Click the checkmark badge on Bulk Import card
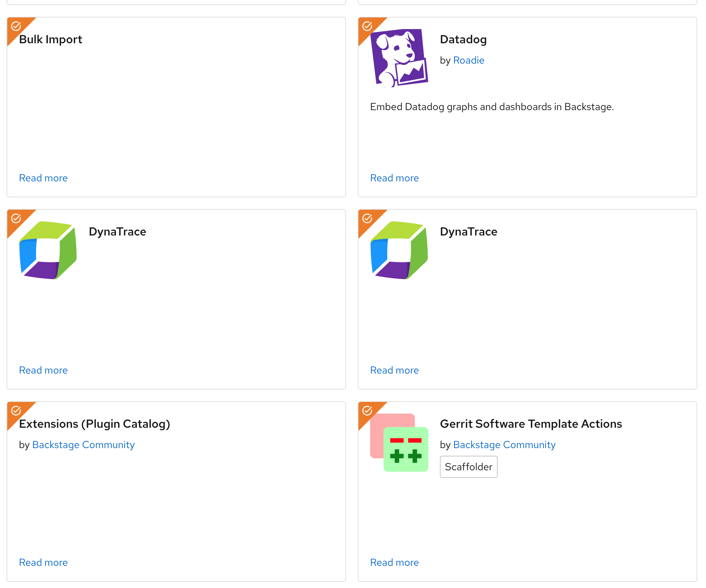 pos(16,26)
